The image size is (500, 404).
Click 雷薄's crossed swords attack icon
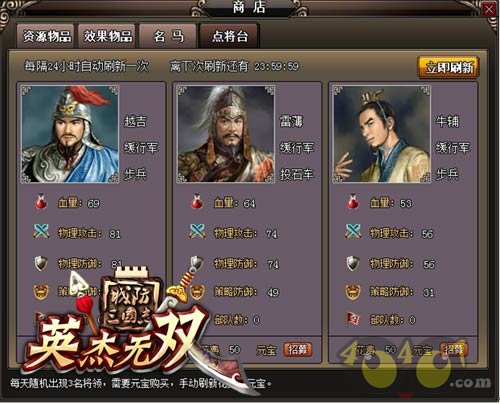(x=197, y=231)
